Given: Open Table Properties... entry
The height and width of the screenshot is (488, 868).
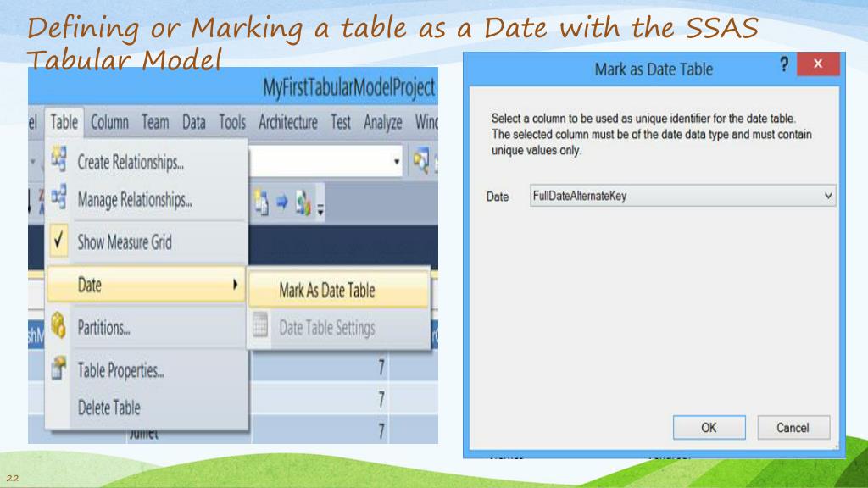Looking at the screenshot, I should coord(147,369).
